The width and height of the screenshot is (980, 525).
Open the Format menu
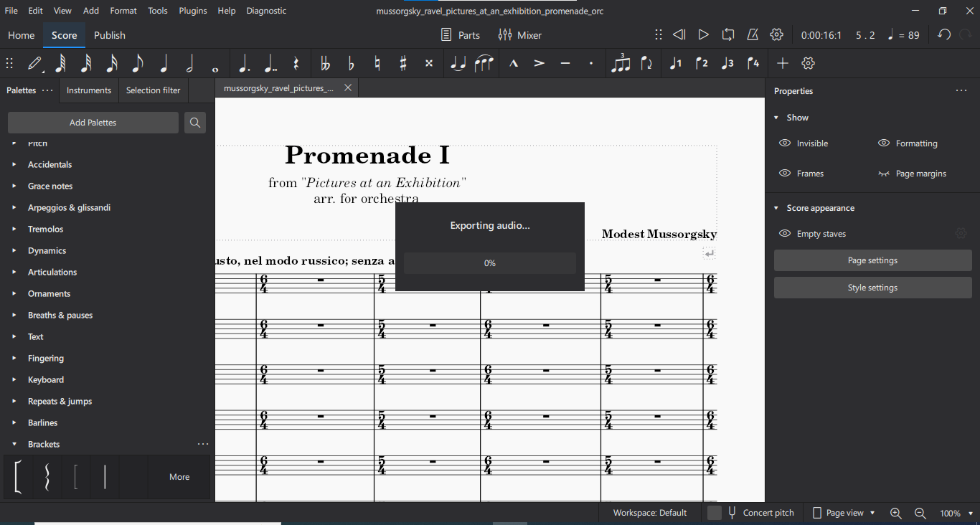point(123,11)
